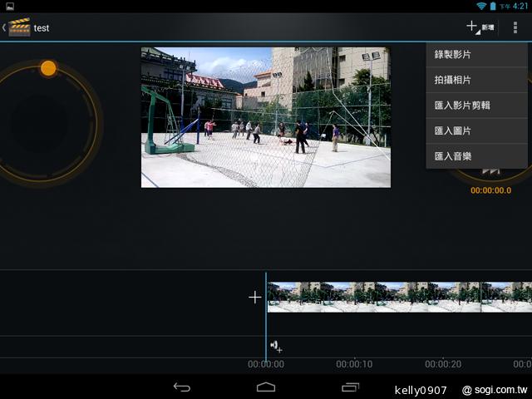Click the 00:00:00 timeline marker

coord(266,364)
